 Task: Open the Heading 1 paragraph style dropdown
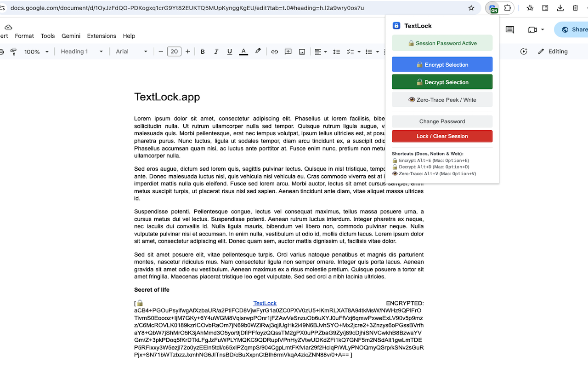(x=82, y=52)
